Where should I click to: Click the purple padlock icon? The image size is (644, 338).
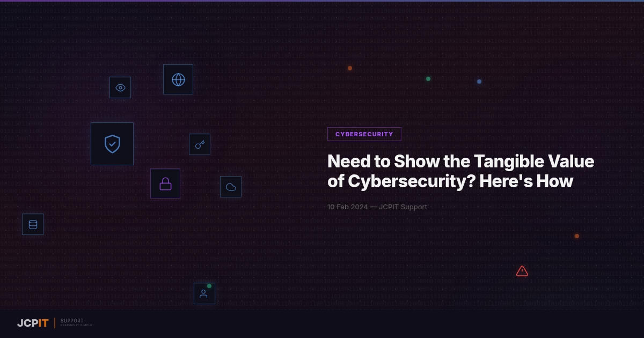[165, 183]
